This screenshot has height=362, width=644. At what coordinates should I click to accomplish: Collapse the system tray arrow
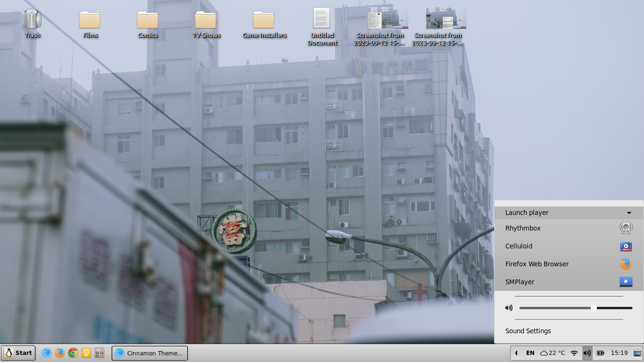click(x=516, y=353)
